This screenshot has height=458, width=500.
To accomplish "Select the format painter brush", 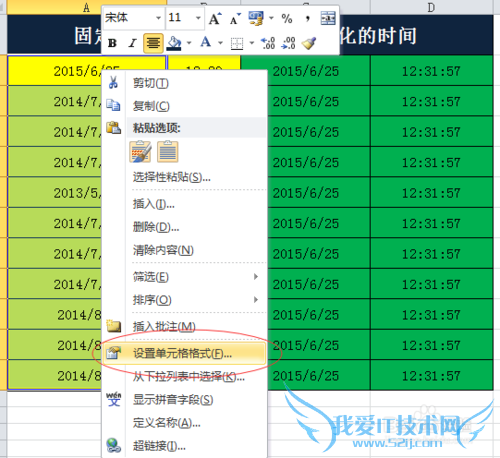I will (309, 43).
